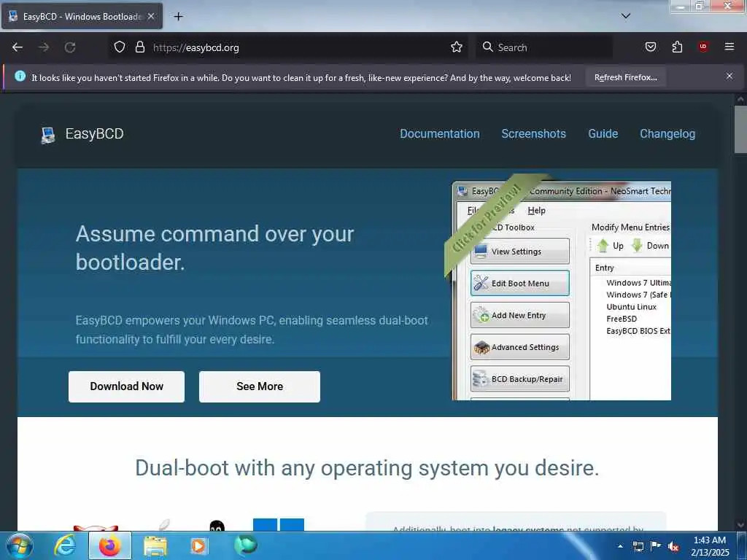
Task: Open a new tab with the plus button
Action: point(178,17)
